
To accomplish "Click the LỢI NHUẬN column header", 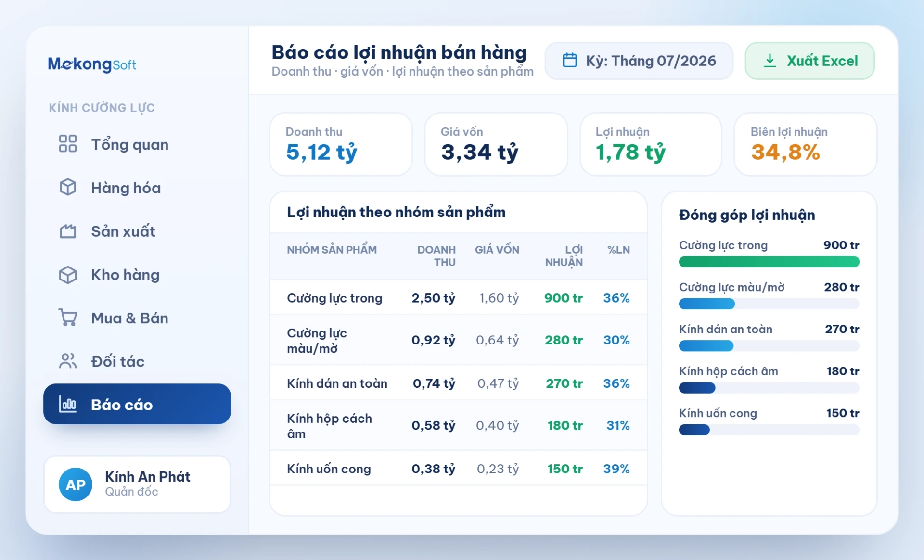I will 564,256.
